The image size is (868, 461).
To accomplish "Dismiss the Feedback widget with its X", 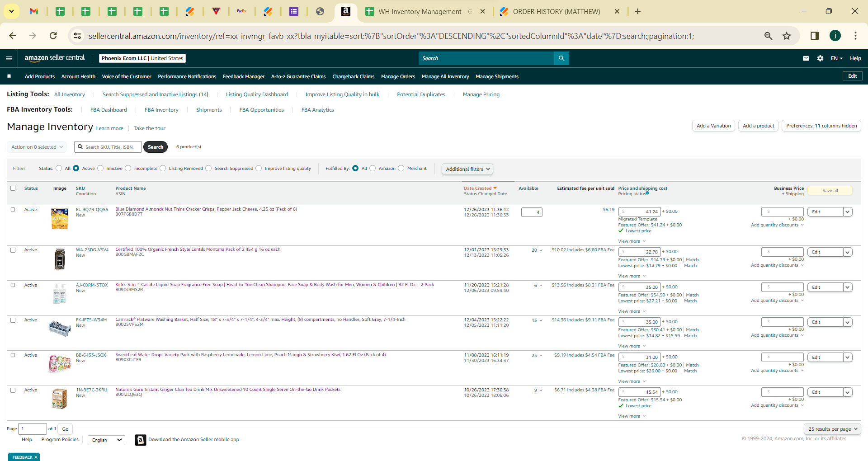I will pyautogui.click(x=36, y=457).
